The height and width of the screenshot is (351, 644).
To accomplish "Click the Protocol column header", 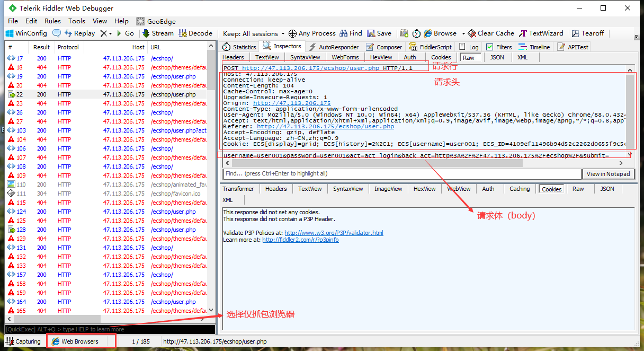I will pyautogui.click(x=68, y=47).
